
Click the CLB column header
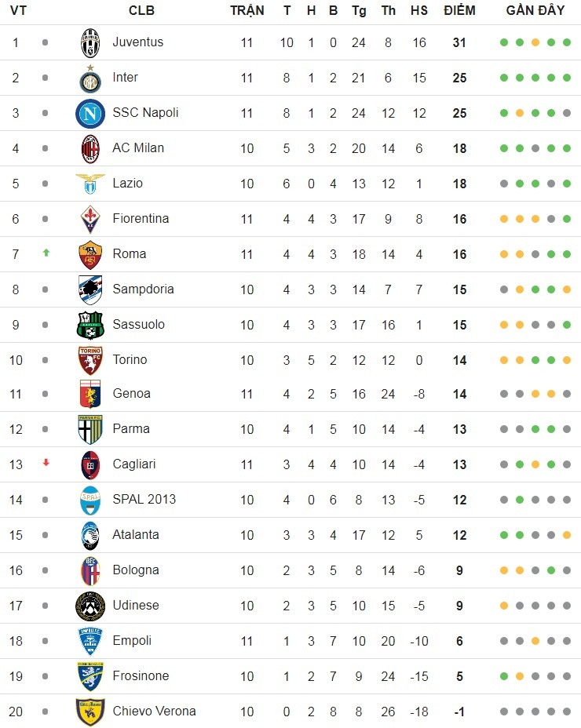(x=141, y=11)
